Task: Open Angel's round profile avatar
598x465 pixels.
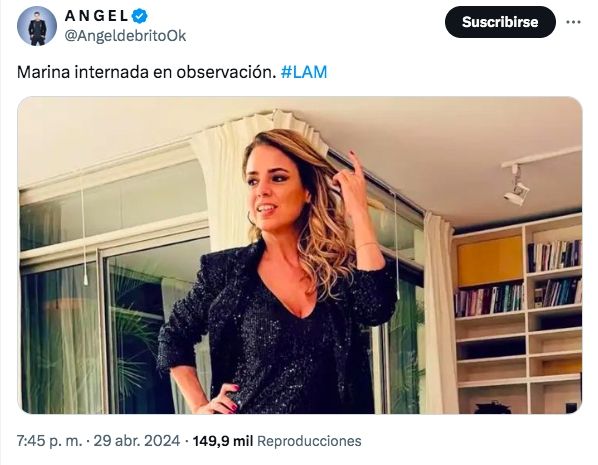Action: [x=37, y=26]
